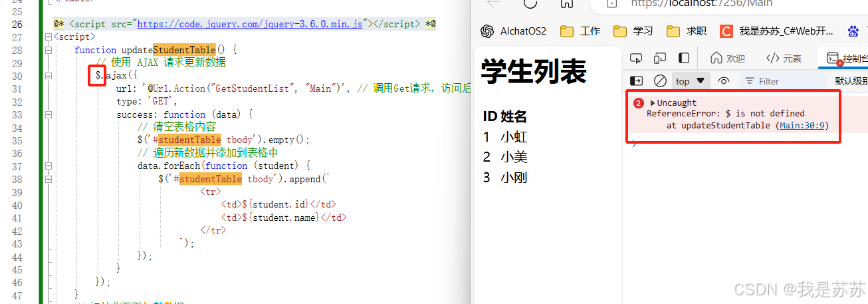Image resolution: width=868 pixels, height=304 pixels.
Task: Click the 学生列表 page heading
Action: click(534, 71)
